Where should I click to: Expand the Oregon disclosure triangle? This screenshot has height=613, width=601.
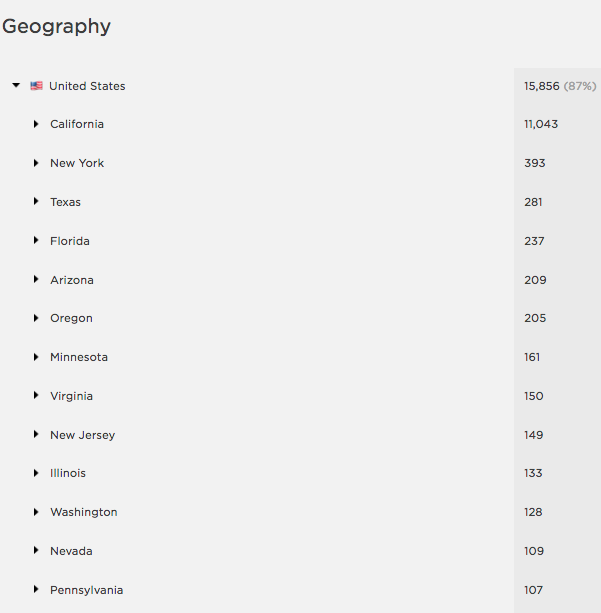click(37, 318)
